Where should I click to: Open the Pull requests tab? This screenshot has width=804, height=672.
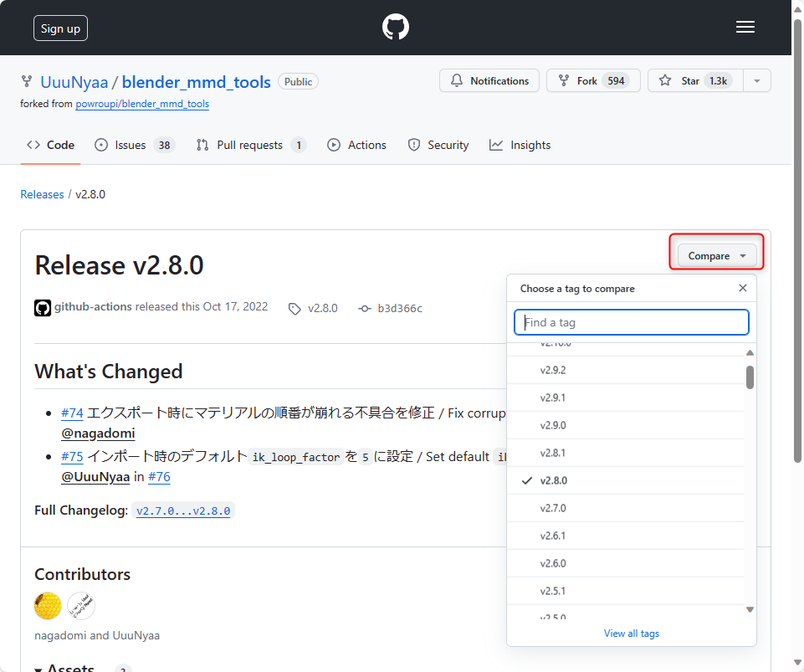pyautogui.click(x=251, y=145)
